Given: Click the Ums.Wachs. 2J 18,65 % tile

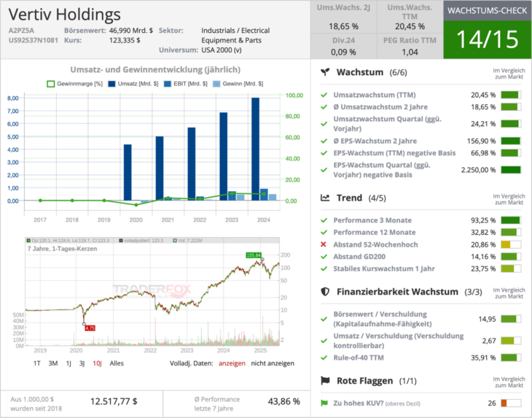Looking at the screenshot, I should [344, 17].
